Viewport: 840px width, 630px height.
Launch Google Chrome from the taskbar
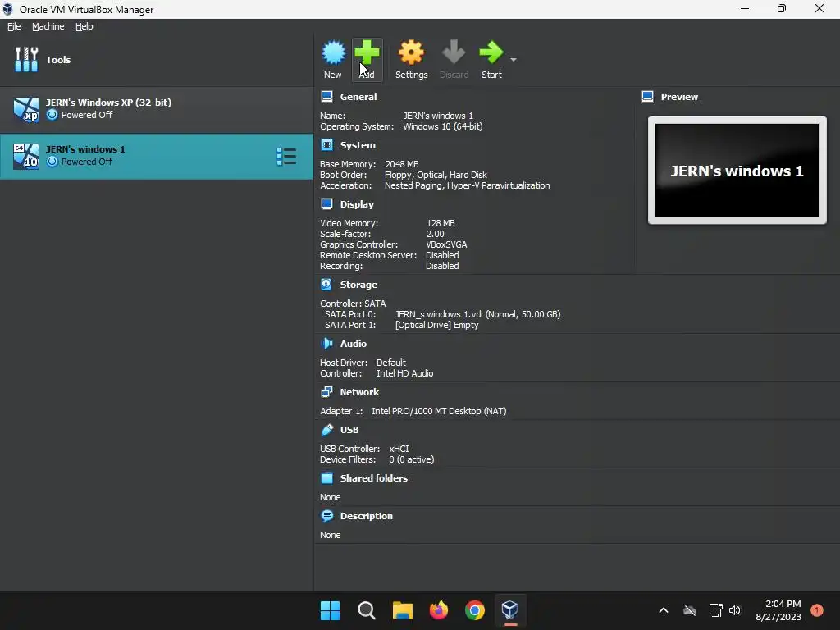pyautogui.click(x=475, y=610)
